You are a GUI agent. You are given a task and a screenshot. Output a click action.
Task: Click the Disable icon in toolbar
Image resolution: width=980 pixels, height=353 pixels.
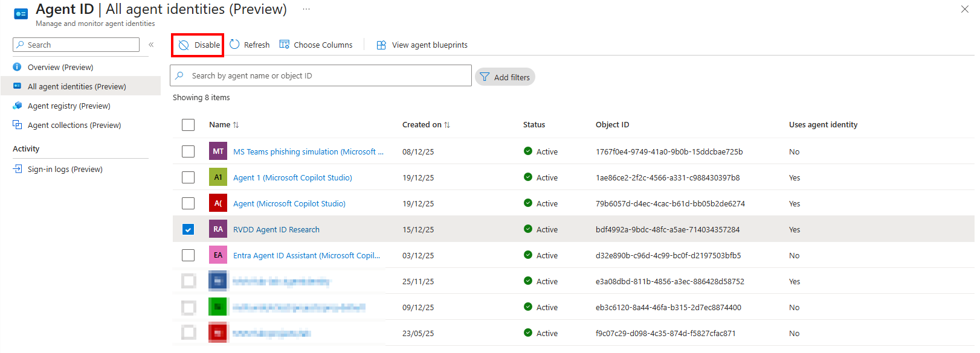[x=184, y=45]
